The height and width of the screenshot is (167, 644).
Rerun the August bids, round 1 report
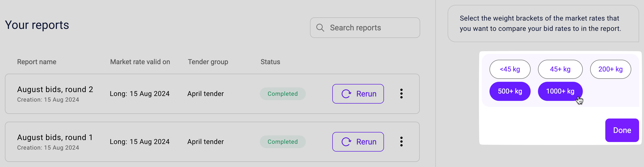point(358,142)
